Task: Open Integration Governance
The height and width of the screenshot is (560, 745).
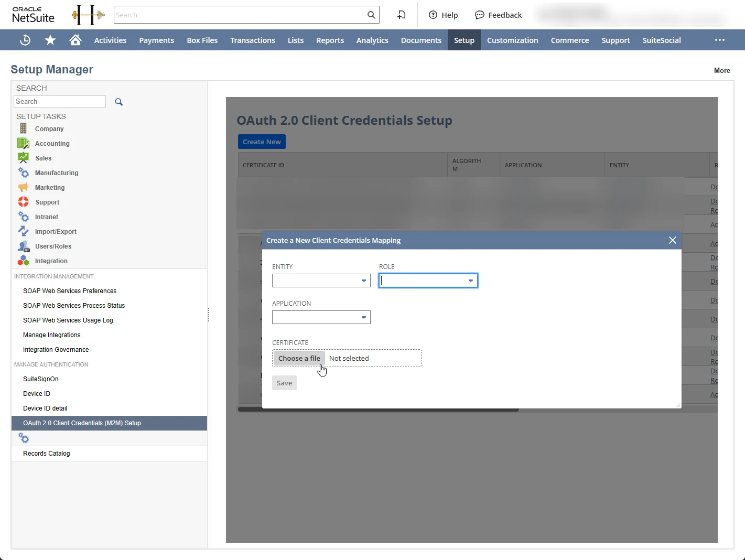Action: pos(56,350)
